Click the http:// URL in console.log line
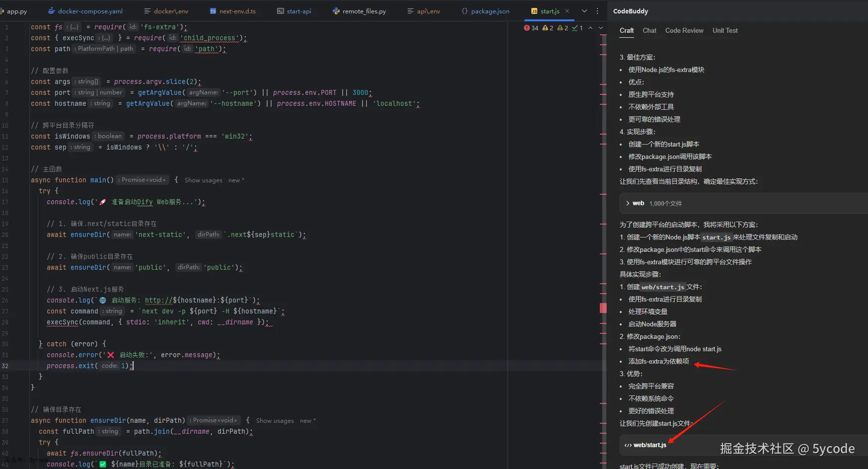This screenshot has height=469, width=868. (159, 300)
